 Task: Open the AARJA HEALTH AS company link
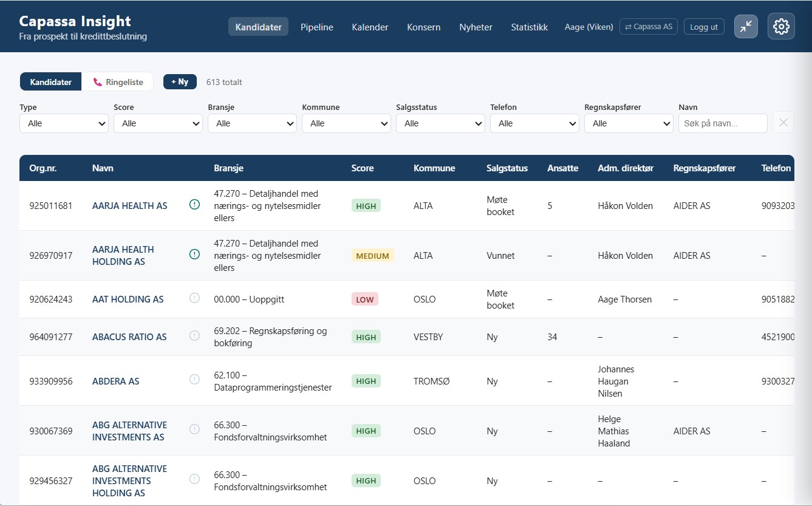tap(130, 206)
